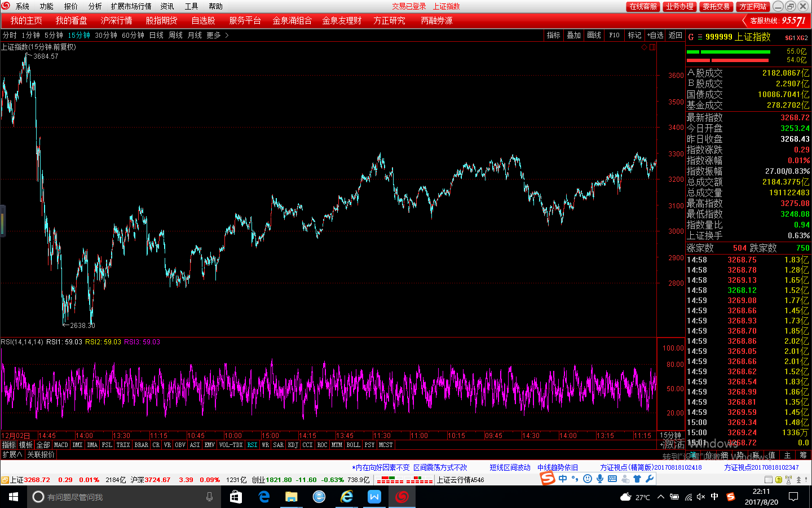Click the signal tower icon in status bar
812x508 pixels.
789,480
